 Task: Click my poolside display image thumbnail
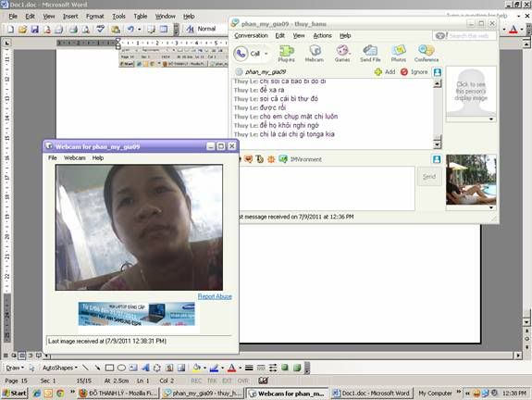471,180
